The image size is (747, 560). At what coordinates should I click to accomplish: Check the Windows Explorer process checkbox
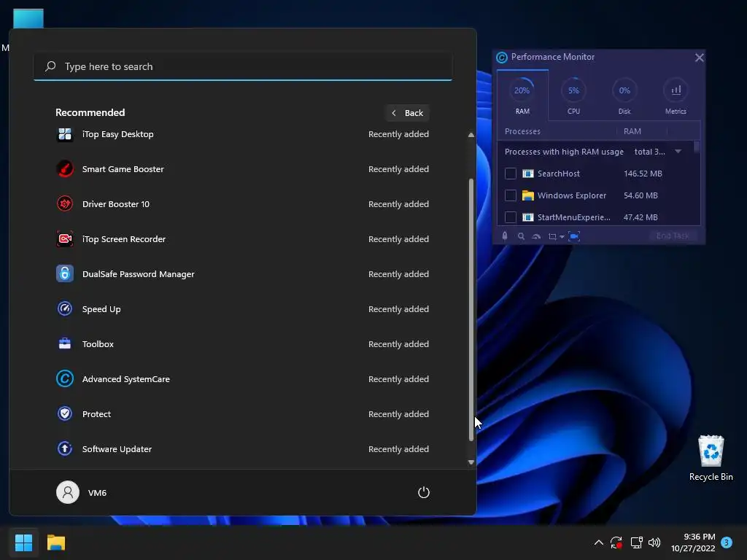pos(510,195)
